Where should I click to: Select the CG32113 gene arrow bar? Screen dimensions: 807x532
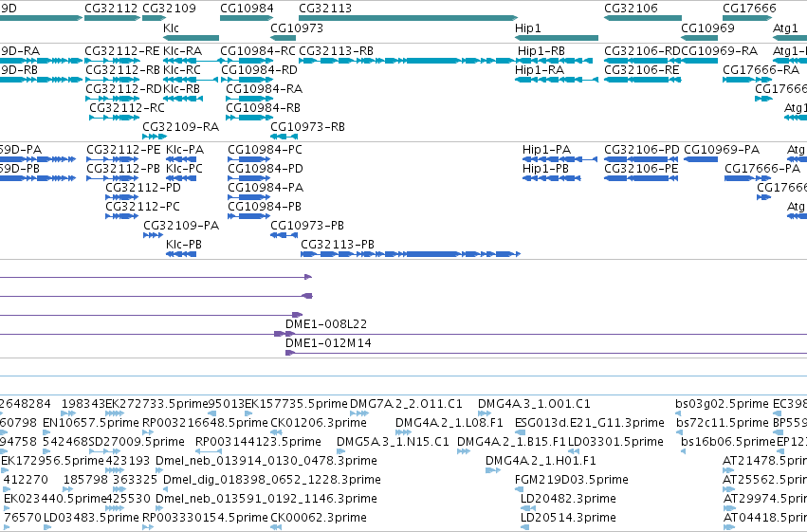(408, 18)
